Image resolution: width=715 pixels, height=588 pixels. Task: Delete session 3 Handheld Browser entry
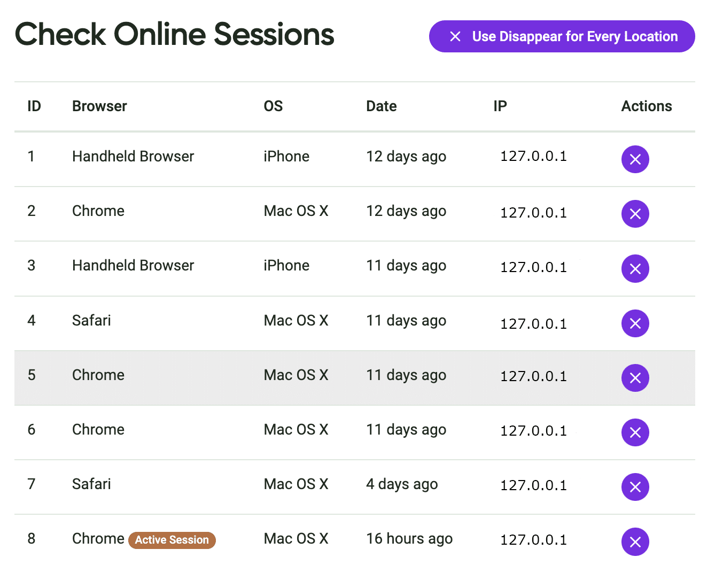(635, 268)
